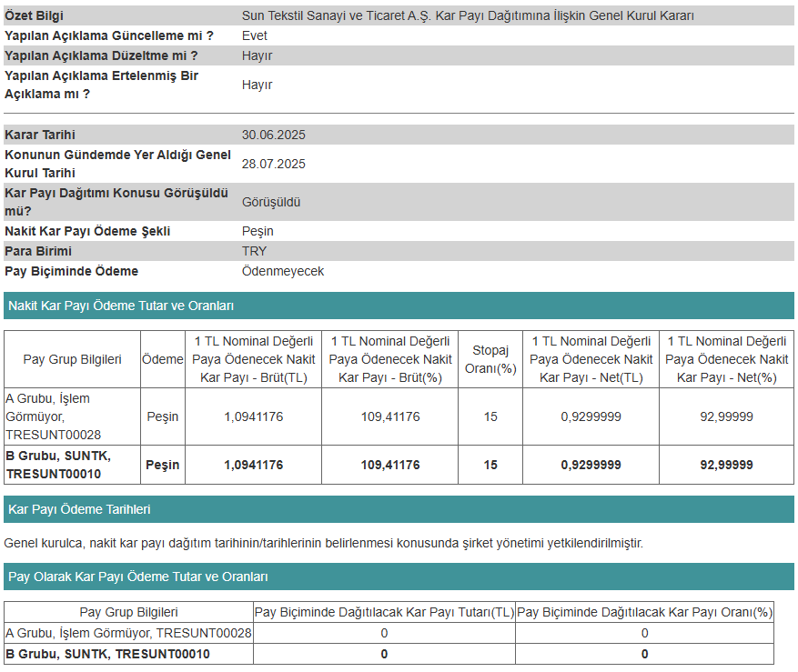Click 'Pay Grup Bilgileri' header in the share table
The image size is (798, 672).
(x=129, y=613)
